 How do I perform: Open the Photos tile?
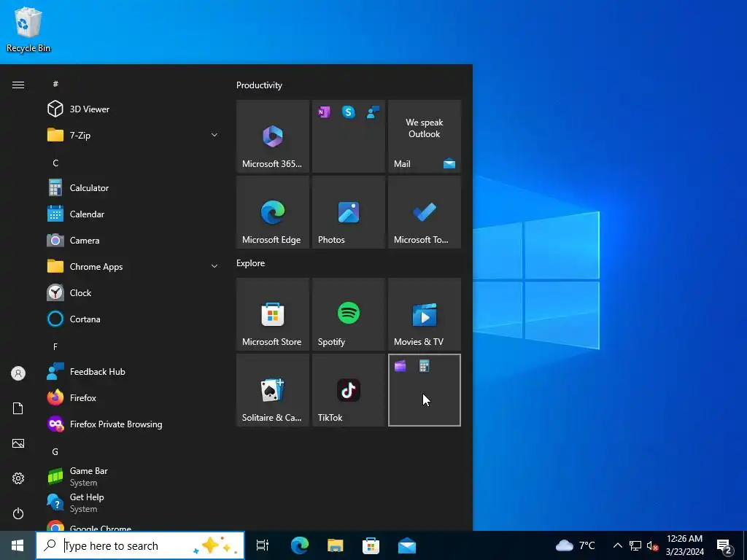point(349,212)
